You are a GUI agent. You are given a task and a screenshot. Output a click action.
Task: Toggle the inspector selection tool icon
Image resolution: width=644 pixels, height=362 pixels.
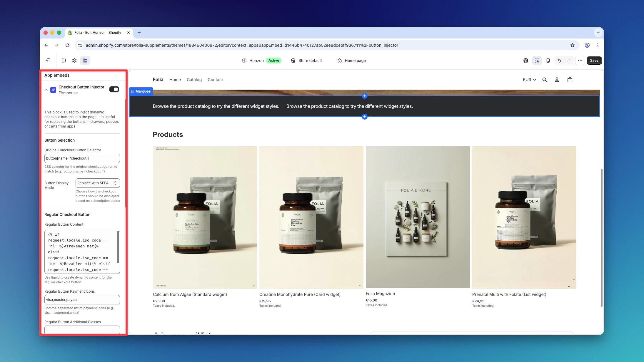pyautogui.click(x=537, y=61)
